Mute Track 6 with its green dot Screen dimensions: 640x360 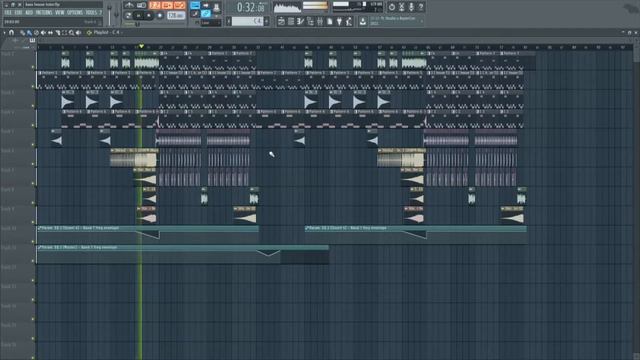[x=33, y=164]
